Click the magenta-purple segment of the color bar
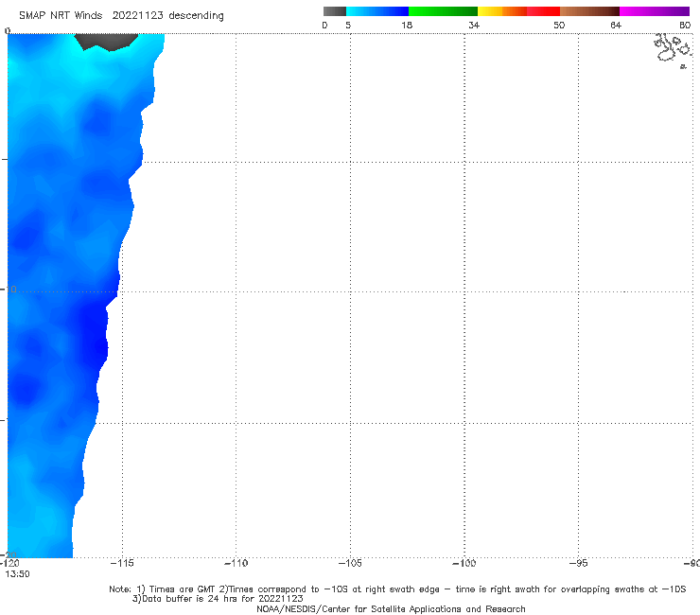The image size is (700, 615). point(655,11)
